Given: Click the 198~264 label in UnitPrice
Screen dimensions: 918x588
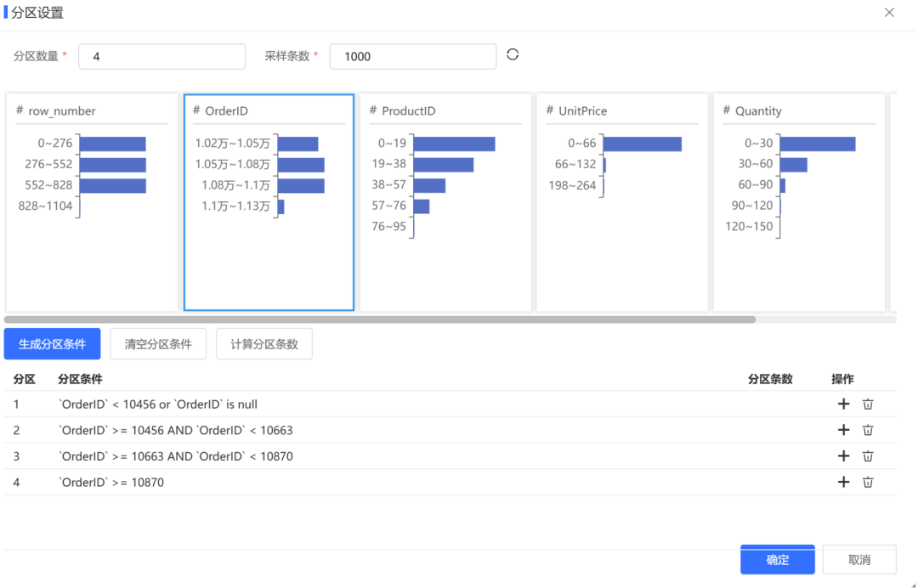Looking at the screenshot, I should (572, 185).
